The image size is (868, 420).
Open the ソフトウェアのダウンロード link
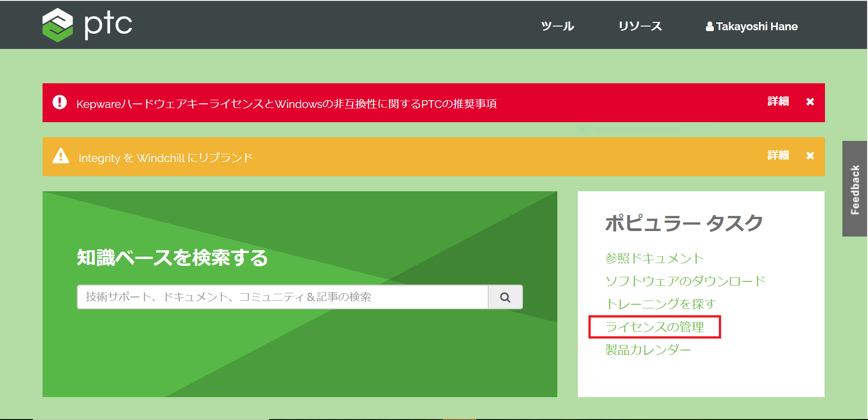point(685,281)
